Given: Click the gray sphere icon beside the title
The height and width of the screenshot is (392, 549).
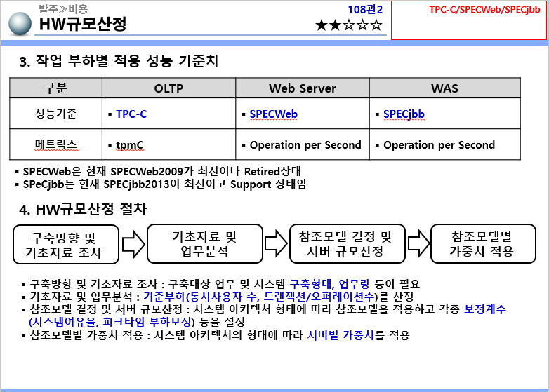Looking at the screenshot, I should 20,24.
